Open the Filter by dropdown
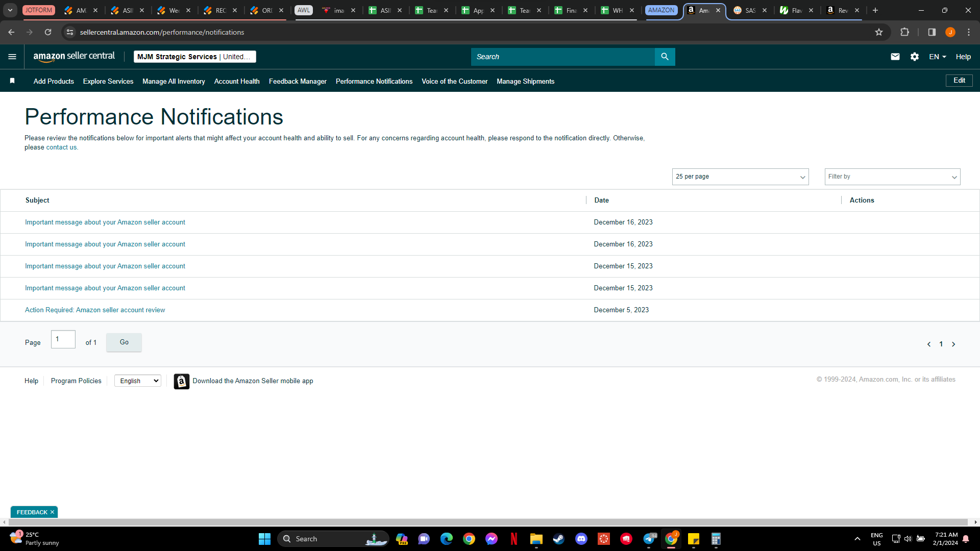 [892, 177]
